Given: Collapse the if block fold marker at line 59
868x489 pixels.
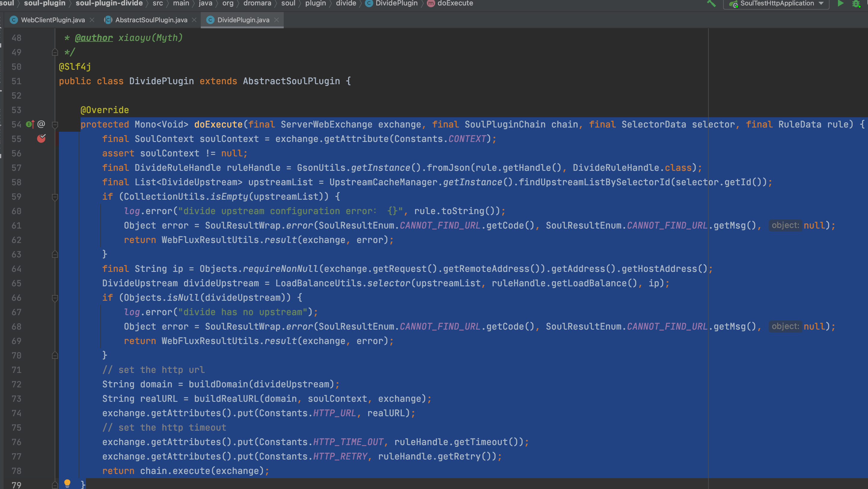Looking at the screenshot, I should pos(55,197).
